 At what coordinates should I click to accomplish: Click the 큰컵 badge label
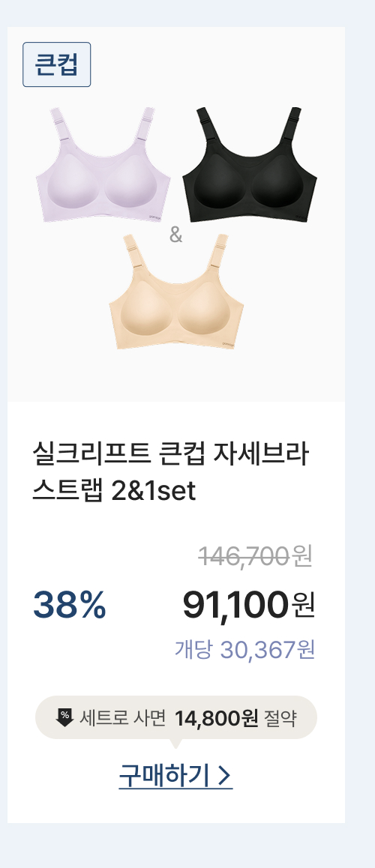(56, 64)
